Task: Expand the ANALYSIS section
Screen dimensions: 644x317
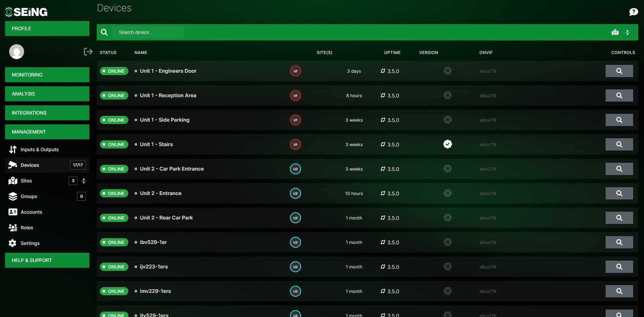Action: point(47,94)
